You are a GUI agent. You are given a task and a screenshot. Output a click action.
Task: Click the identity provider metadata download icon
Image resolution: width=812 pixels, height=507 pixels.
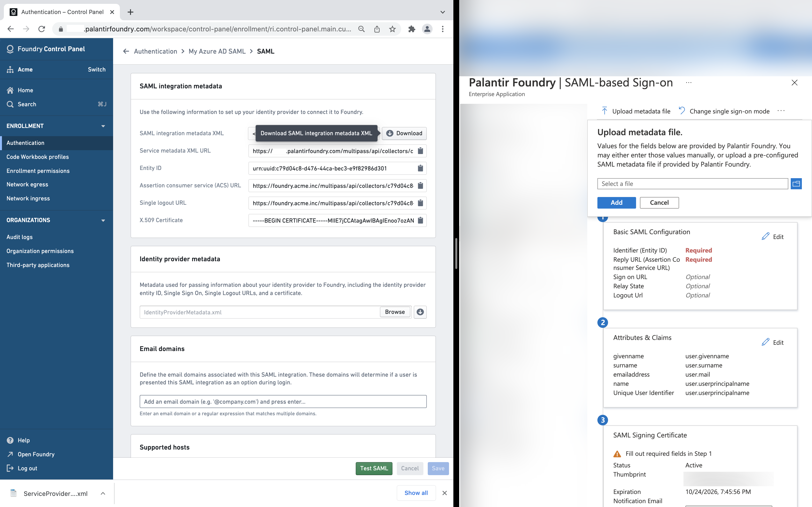coord(420,312)
